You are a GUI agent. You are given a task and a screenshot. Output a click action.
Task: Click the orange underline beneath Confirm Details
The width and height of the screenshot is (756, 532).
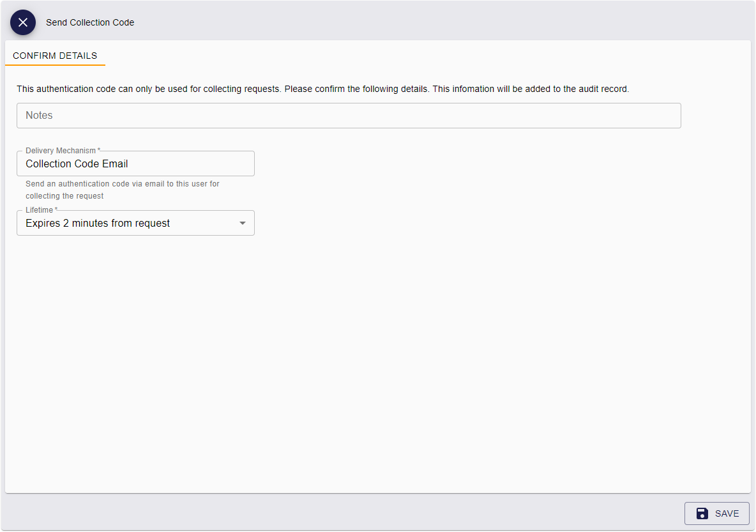coord(55,65)
